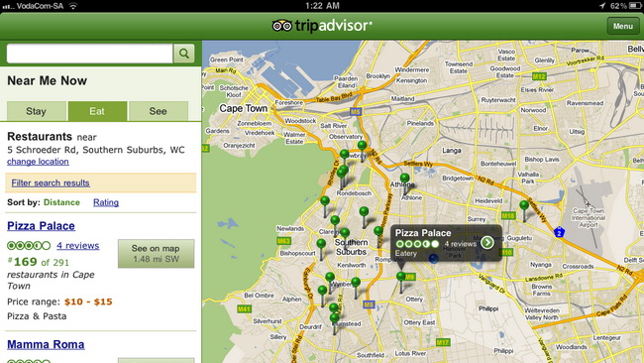
Task: Sort results by Rating
Action: click(x=106, y=202)
